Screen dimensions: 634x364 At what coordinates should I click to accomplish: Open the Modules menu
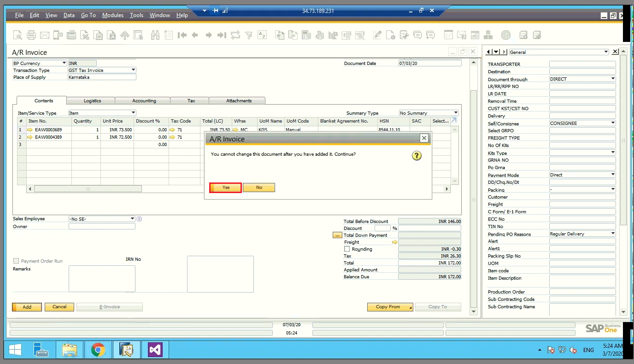(113, 15)
